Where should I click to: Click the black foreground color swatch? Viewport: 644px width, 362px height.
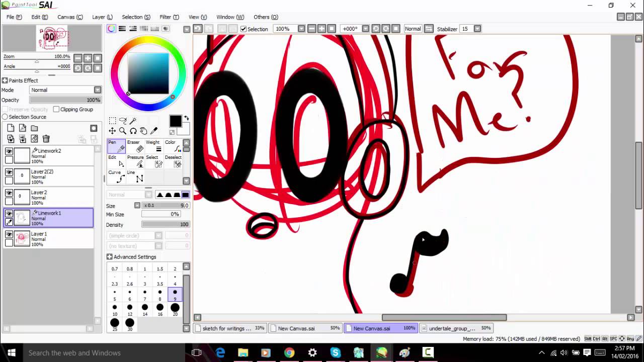175,121
